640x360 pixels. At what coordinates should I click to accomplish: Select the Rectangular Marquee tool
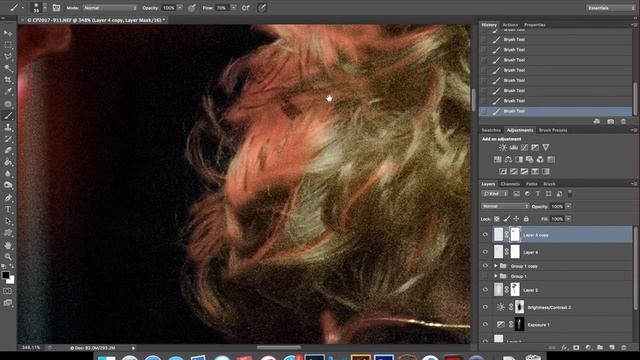coord(8,44)
